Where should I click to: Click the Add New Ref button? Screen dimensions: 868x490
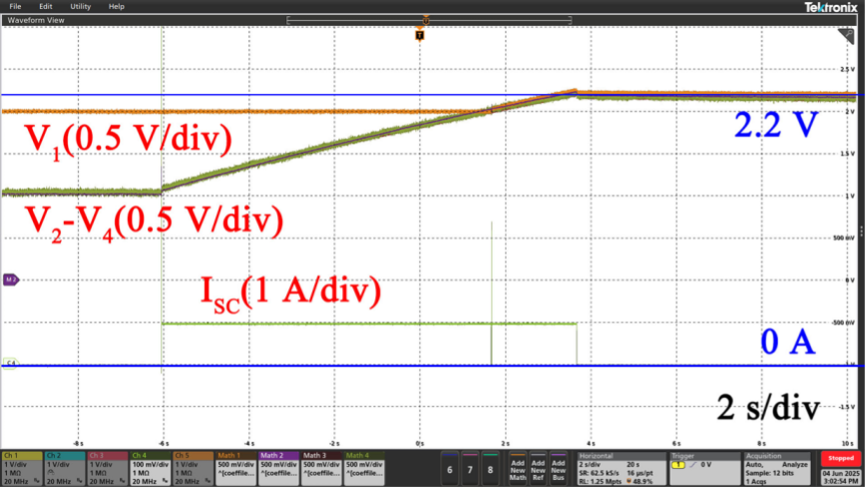coord(539,469)
